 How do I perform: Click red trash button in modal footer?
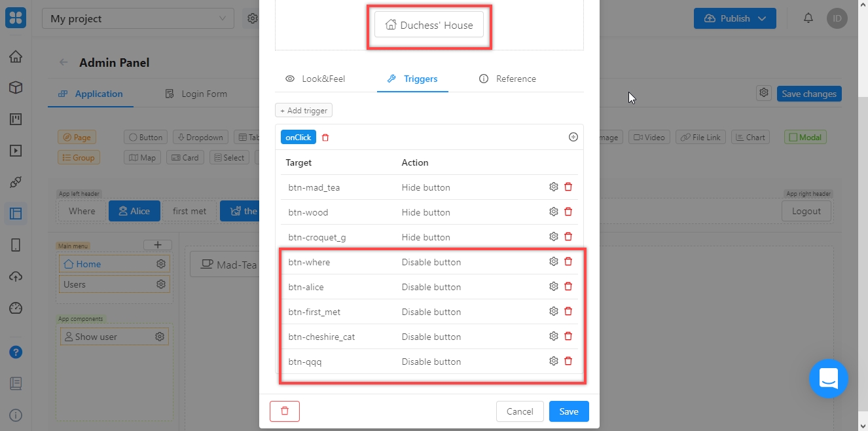pos(284,411)
